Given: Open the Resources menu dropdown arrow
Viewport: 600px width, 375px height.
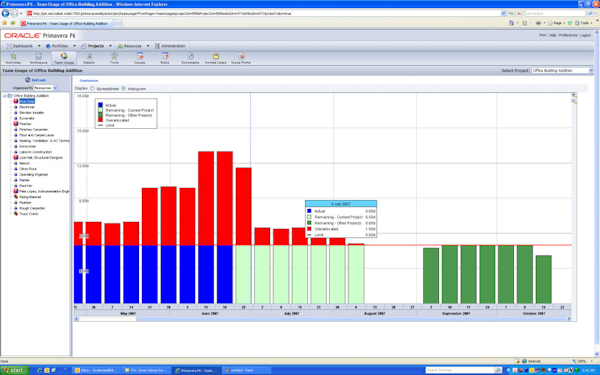Looking at the screenshot, I should pyautogui.click(x=148, y=46).
